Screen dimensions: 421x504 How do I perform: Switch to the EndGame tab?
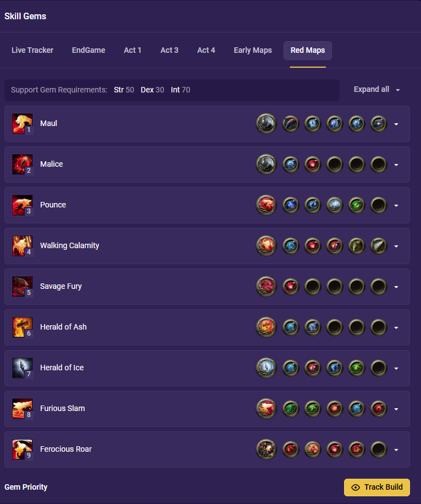pyautogui.click(x=88, y=51)
